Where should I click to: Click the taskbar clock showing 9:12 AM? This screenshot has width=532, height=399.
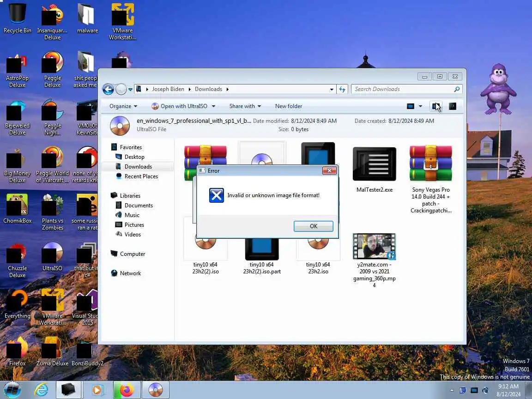(x=508, y=390)
